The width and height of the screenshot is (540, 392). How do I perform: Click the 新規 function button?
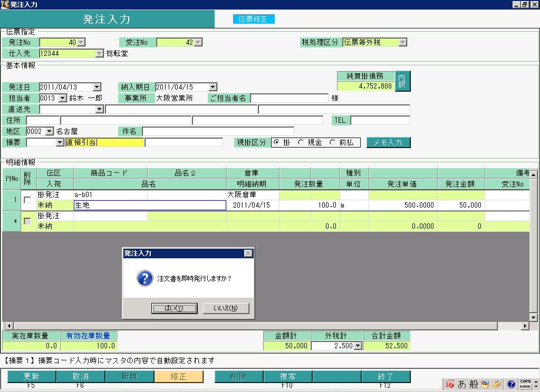click(129, 377)
